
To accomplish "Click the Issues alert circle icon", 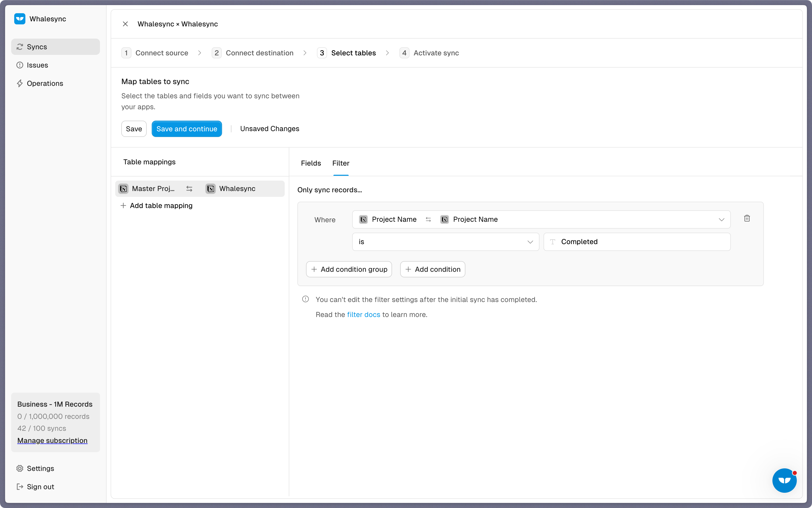I will 20,65.
